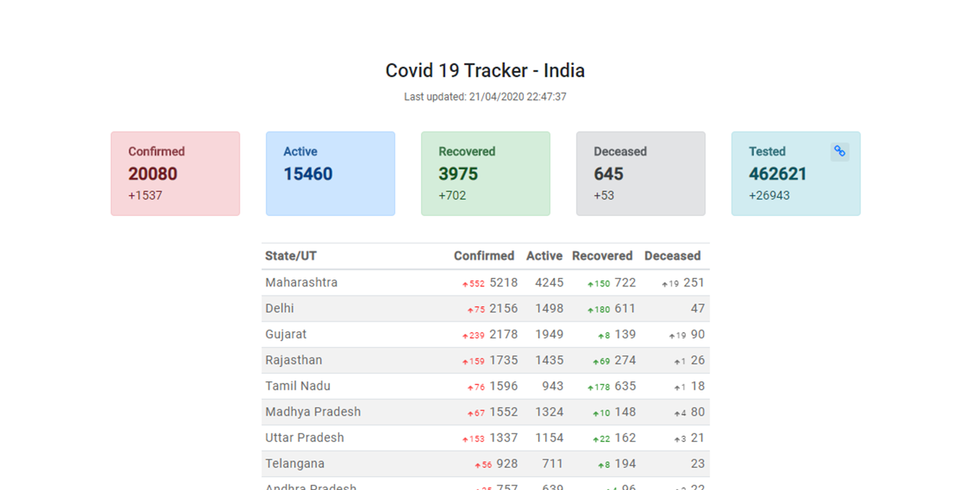Sort table by Recovered column header

603,256
